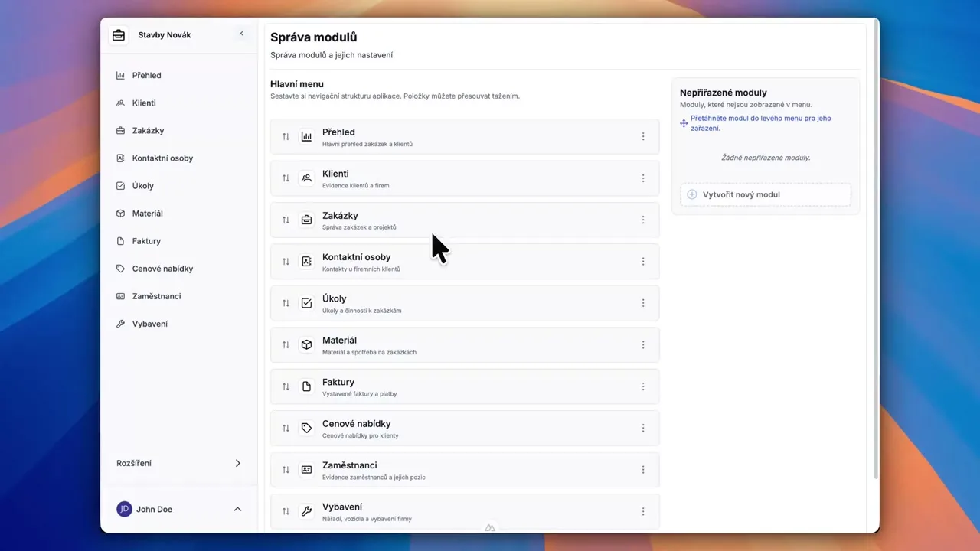Click the three-dot menu on the Klienti module
The width and height of the screenshot is (980, 551).
point(643,178)
